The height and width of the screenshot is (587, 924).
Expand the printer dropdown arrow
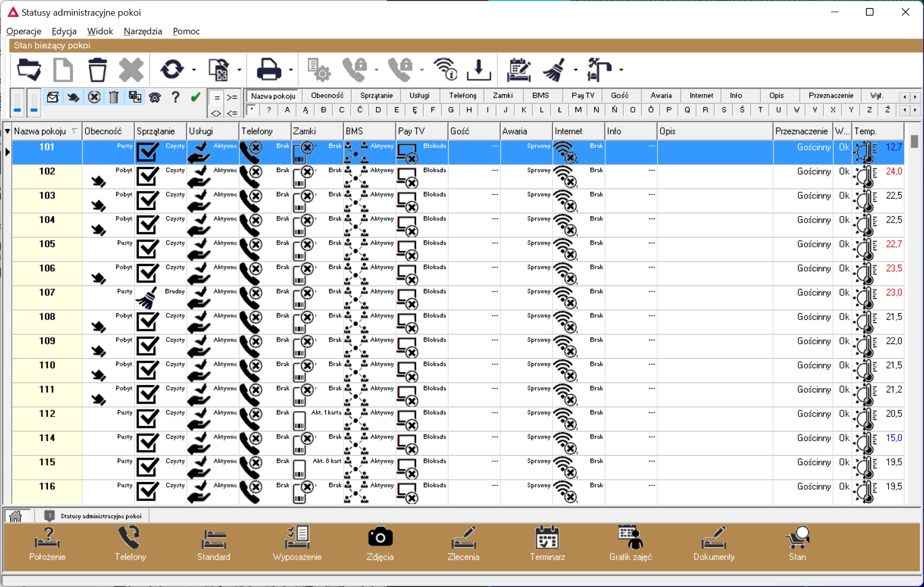[x=291, y=70]
